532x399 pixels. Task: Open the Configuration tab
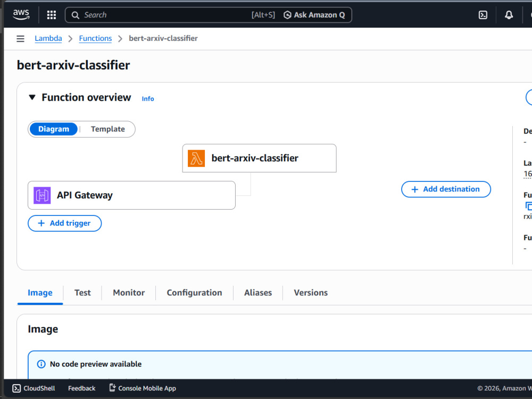194,293
